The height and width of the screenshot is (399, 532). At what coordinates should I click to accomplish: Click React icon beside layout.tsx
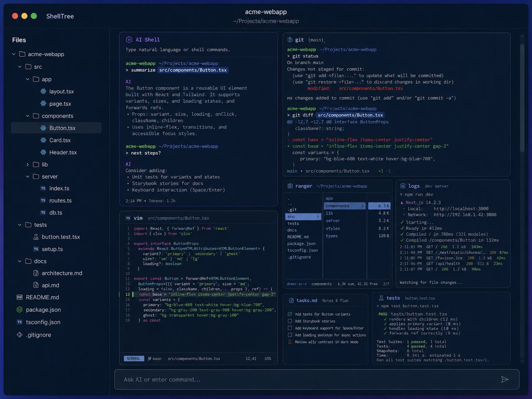click(43, 91)
